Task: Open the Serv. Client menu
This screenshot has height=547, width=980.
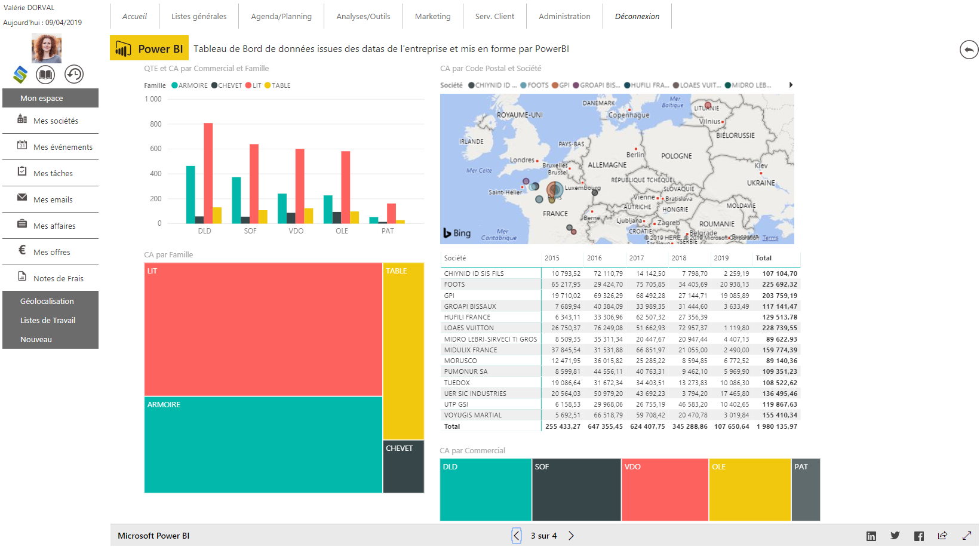Action: coord(494,16)
